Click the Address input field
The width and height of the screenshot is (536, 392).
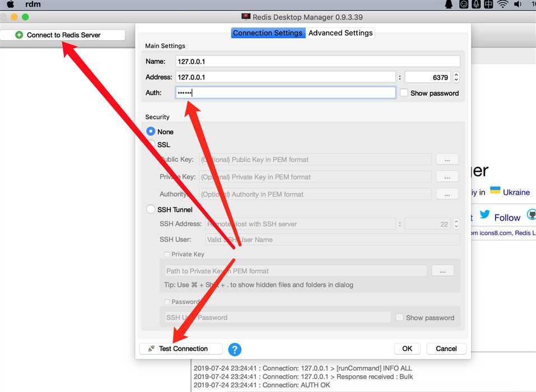point(286,77)
